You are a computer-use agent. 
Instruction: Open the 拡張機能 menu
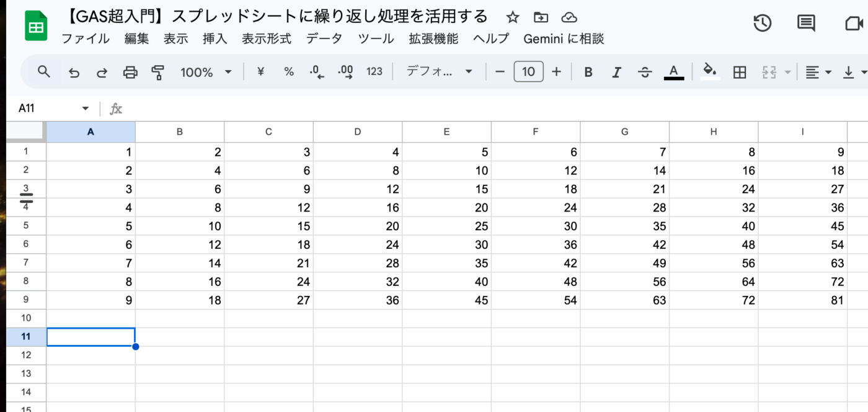[433, 38]
